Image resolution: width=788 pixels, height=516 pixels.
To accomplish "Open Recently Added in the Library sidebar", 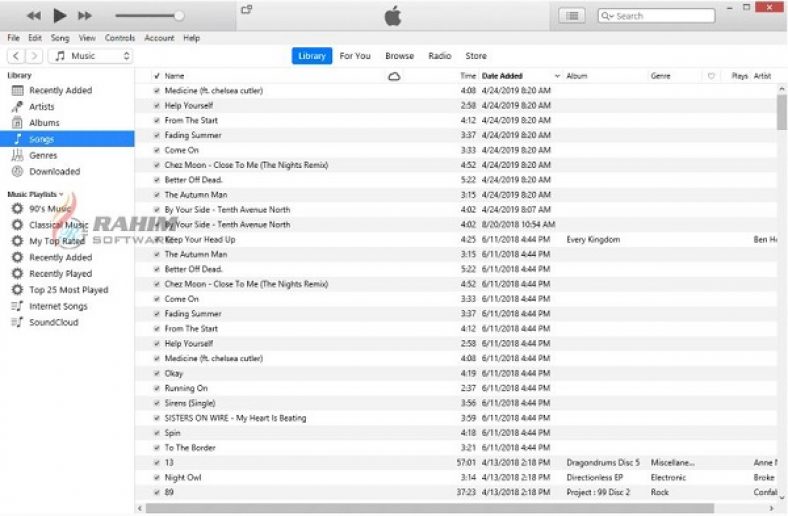I will [60, 90].
